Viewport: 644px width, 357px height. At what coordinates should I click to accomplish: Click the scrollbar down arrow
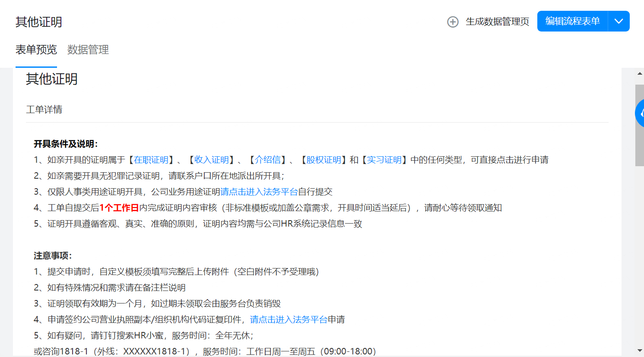click(640, 351)
